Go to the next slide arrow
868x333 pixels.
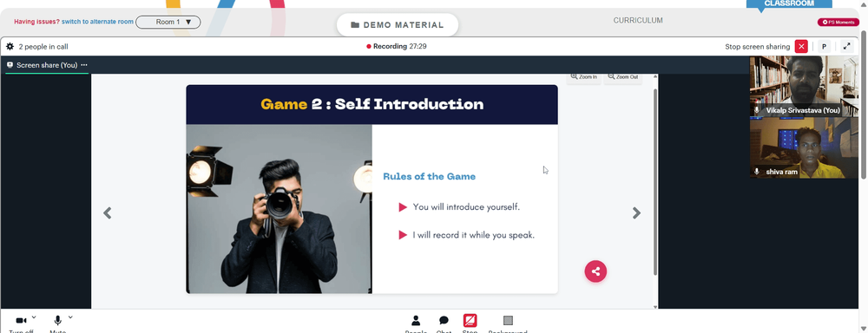(x=636, y=213)
